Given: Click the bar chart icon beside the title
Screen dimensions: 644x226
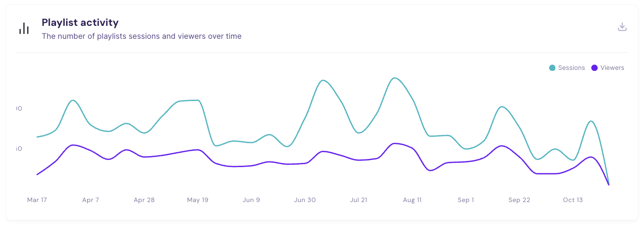Looking at the screenshot, I should pos(24,29).
